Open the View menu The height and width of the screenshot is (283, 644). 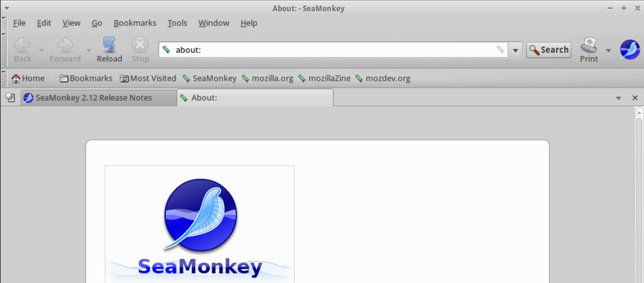point(72,23)
